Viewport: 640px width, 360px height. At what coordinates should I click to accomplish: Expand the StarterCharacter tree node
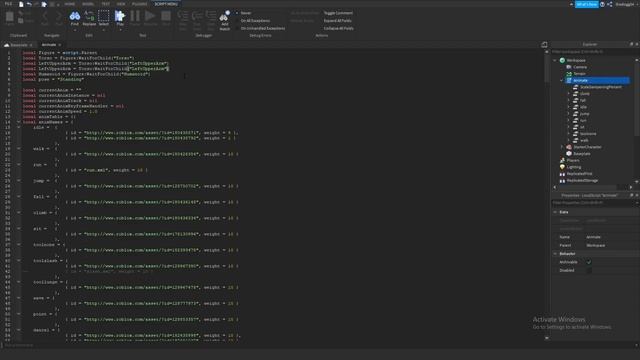tap(562, 147)
